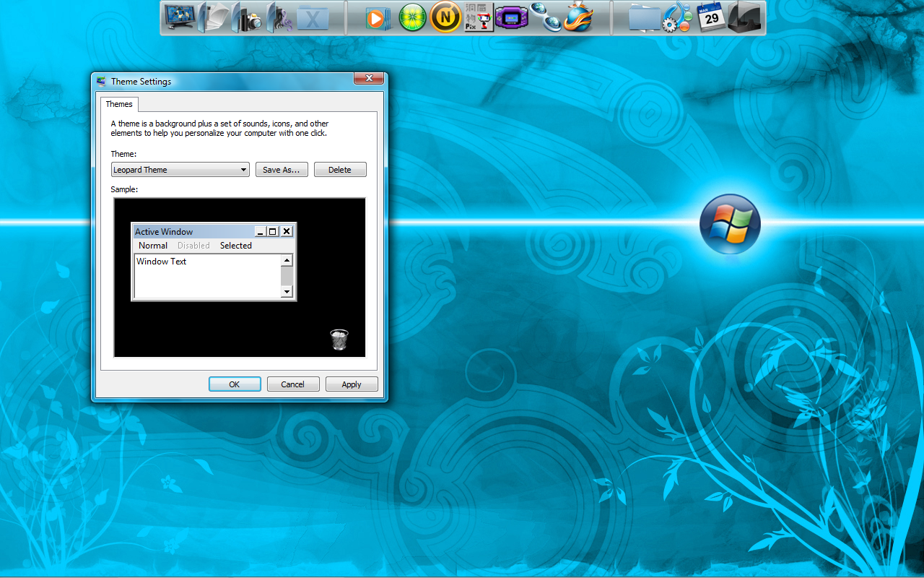The width and height of the screenshot is (924, 578).
Task: Click Cancel in Theme Settings
Action: (x=293, y=384)
